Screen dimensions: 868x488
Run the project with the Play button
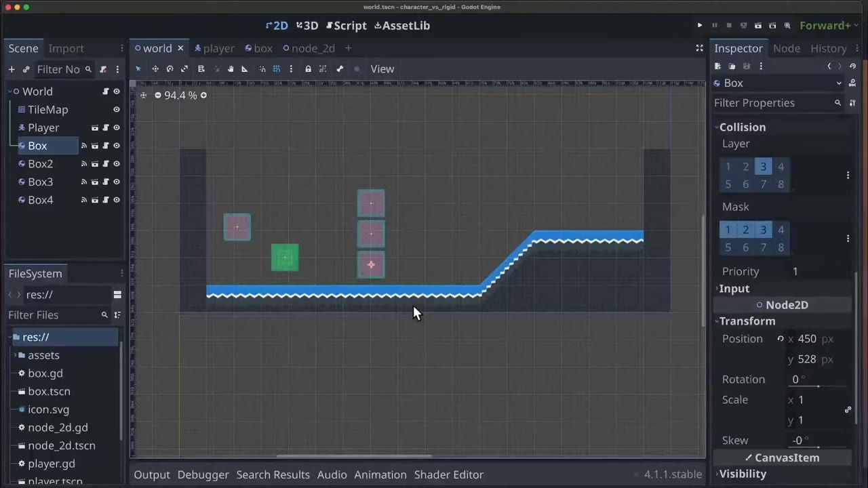pos(700,26)
